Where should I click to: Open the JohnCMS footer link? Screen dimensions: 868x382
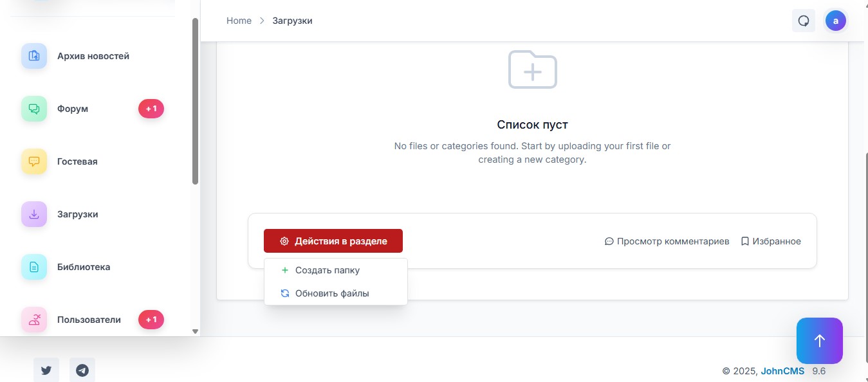tap(782, 371)
